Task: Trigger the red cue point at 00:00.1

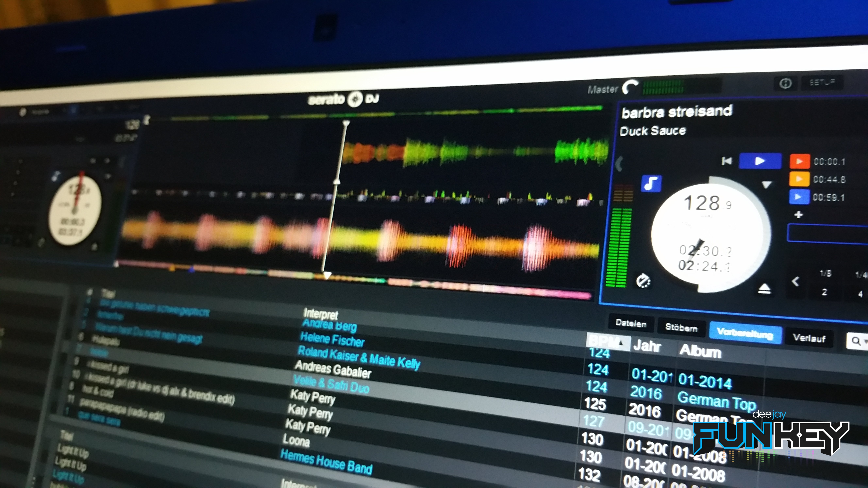Action: (x=799, y=161)
